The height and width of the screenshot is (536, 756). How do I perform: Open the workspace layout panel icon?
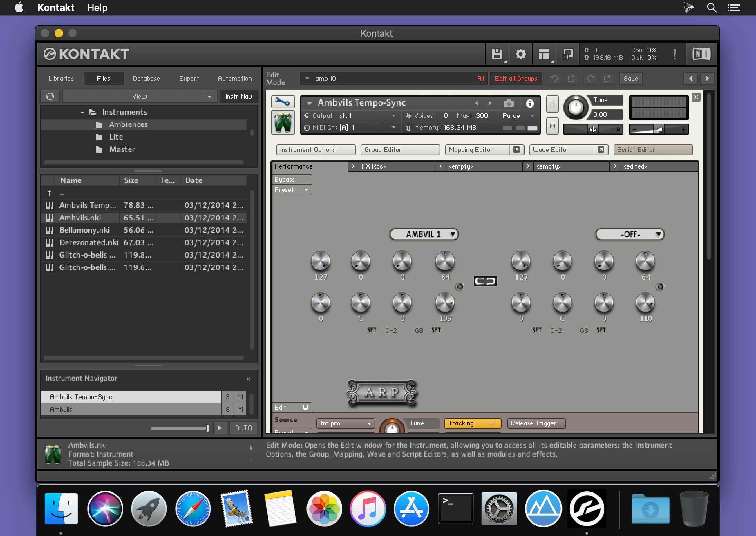[544, 54]
